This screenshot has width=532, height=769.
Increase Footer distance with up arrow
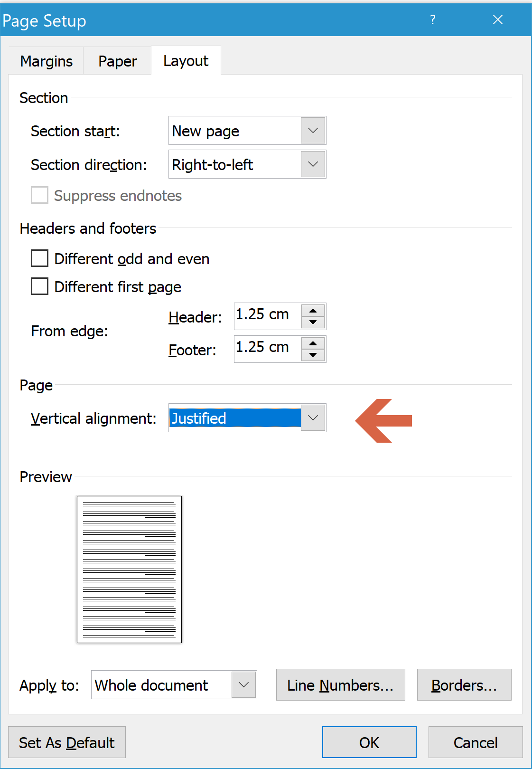(313, 343)
